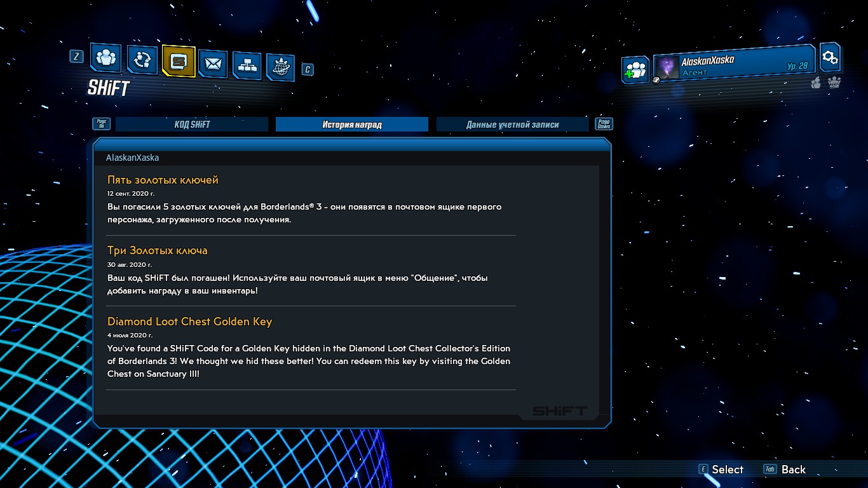The width and height of the screenshot is (868, 488).
Task: Click the date '30 авг. 2020 г.'
Action: coord(130,264)
